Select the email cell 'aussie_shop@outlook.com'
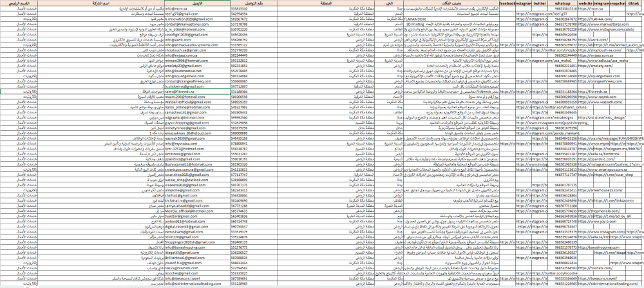 [x=197, y=180]
